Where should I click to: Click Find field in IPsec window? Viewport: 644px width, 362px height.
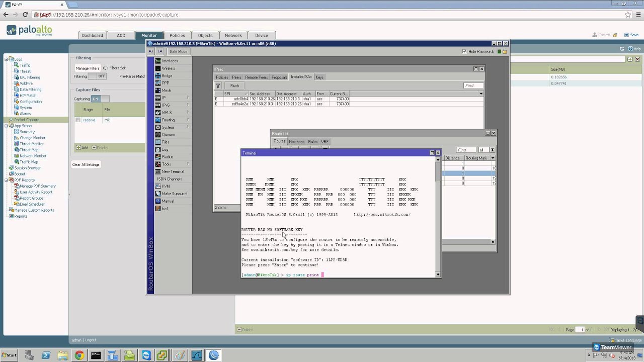(473, 85)
